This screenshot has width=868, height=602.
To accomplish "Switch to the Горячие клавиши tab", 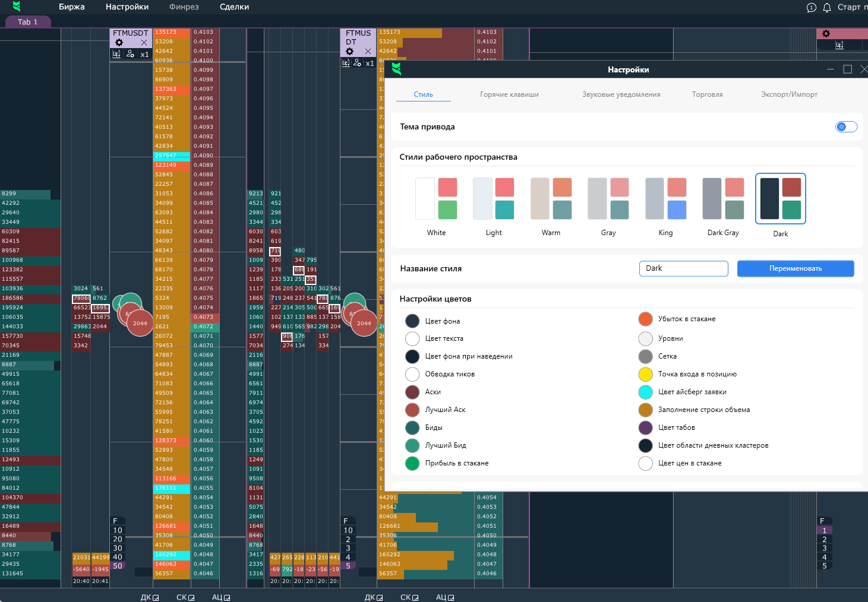I will [510, 94].
